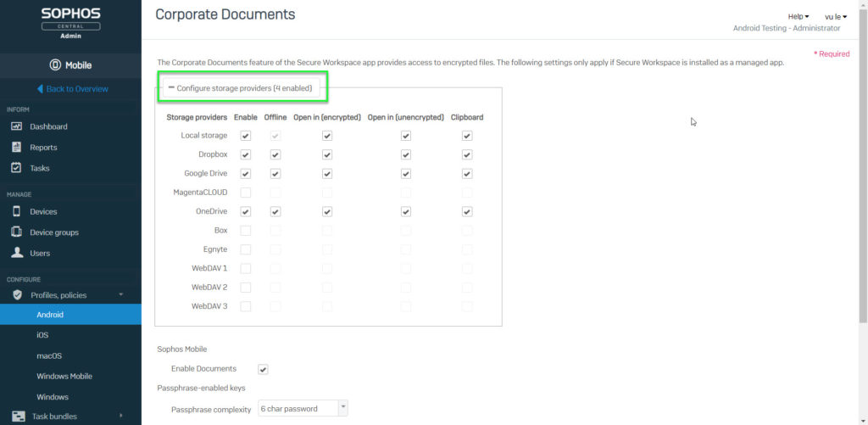Collapse the Profiles, policies menu arrow
Image resolution: width=868 pixels, height=425 pixels.
pyautogui.click(x=120, y=294)
